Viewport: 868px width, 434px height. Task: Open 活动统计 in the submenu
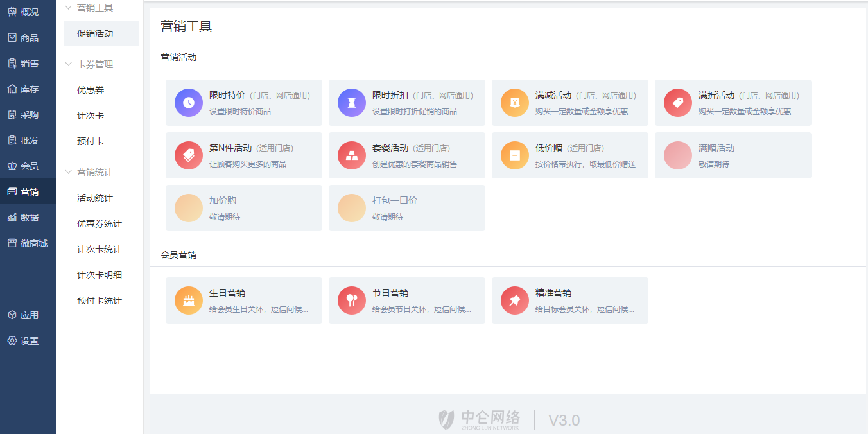(95, 198)
